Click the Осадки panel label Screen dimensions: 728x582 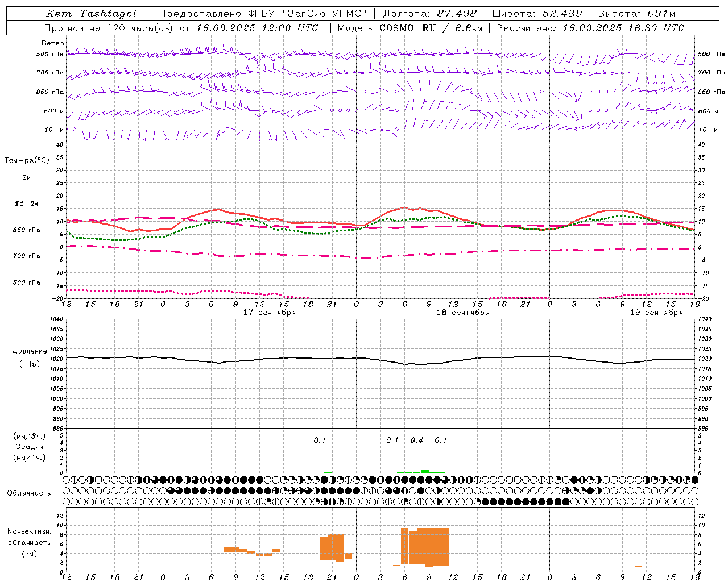coord(30,447)
